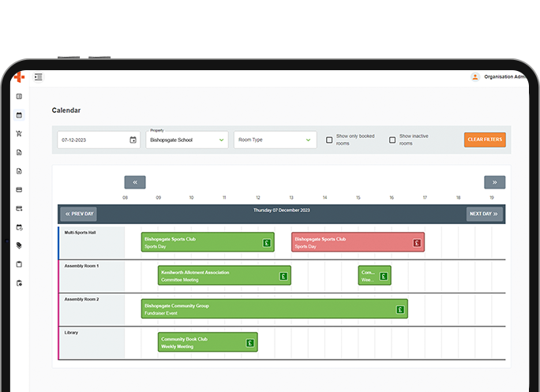Enable Show only booked rooms checkbox
Screen dimensions: 540x392
click(x=329, y=140)
